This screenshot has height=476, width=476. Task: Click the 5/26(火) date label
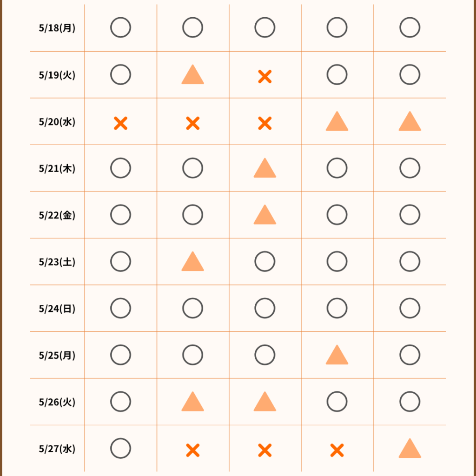click(57, 402)
